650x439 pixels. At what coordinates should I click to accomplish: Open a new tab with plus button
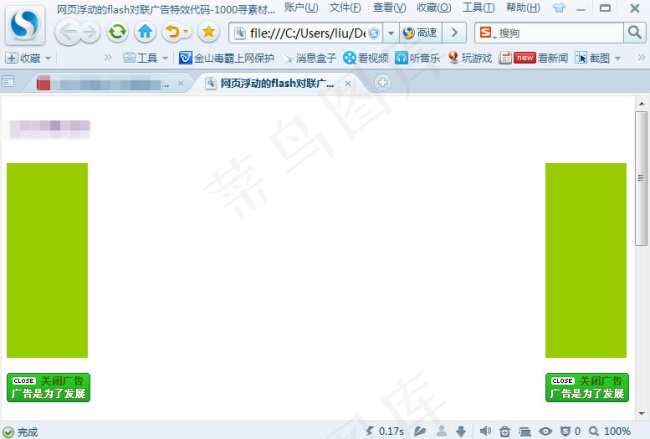coord(382,82)
